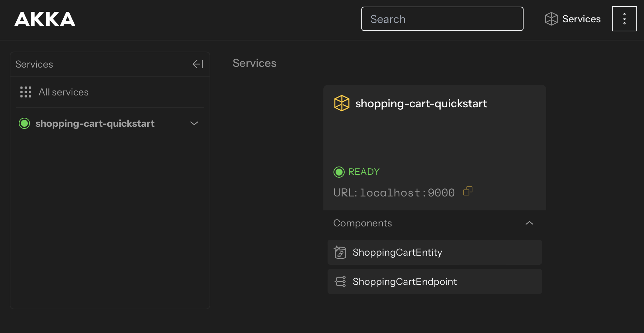The height and width of the screenshot is (333, 644).
Task: Click the green READY status indicator
Action: click(339, 172)
